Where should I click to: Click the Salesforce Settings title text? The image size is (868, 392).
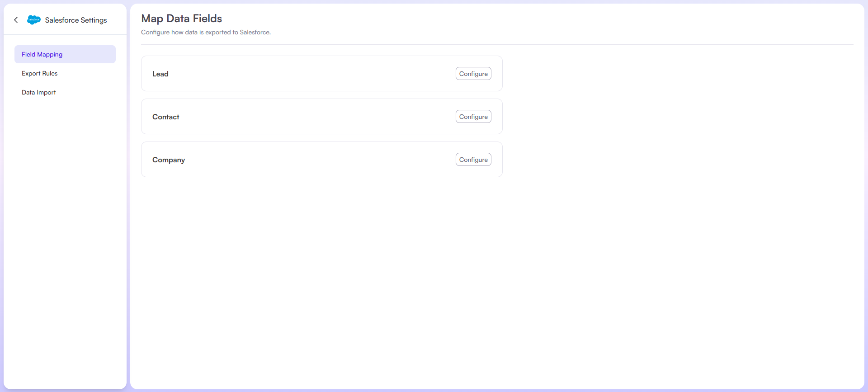click(76, 20)
